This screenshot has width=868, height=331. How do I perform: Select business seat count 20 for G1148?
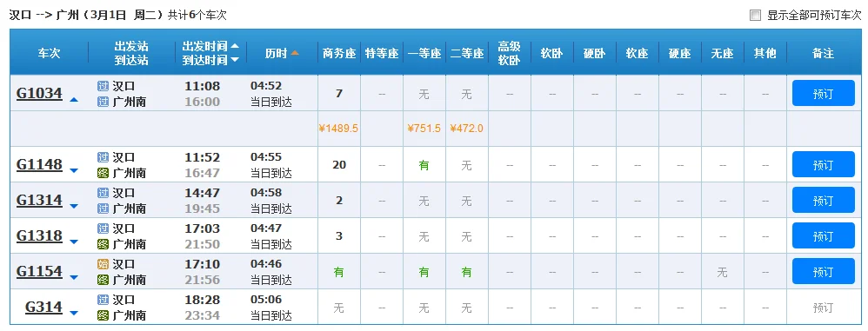(x=339, y=165)
